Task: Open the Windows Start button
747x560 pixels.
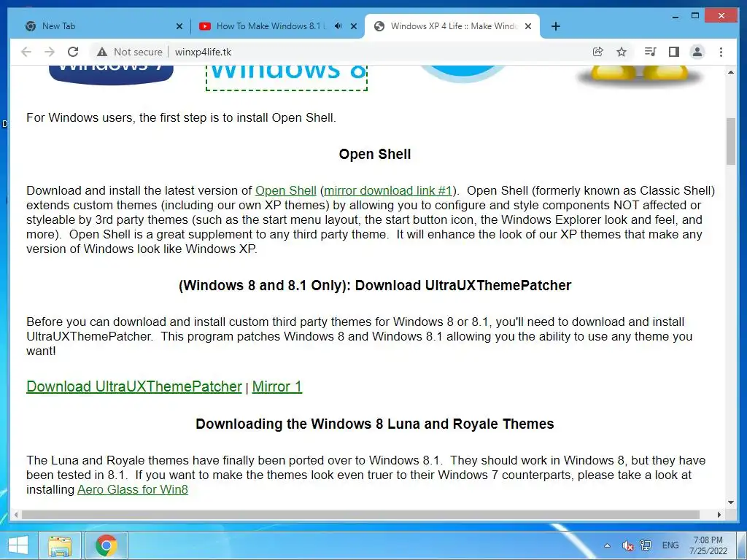Action: pos(18,545)
